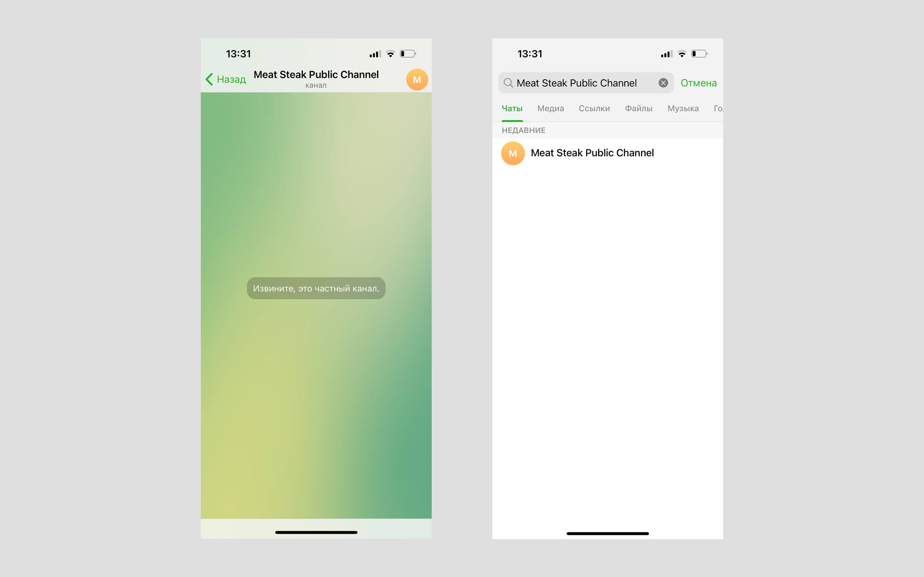Image resolution: width=924 pixels, height=577 pixels.
Task: Tap Ссылки tab item
Action: (x=593, y=108)
